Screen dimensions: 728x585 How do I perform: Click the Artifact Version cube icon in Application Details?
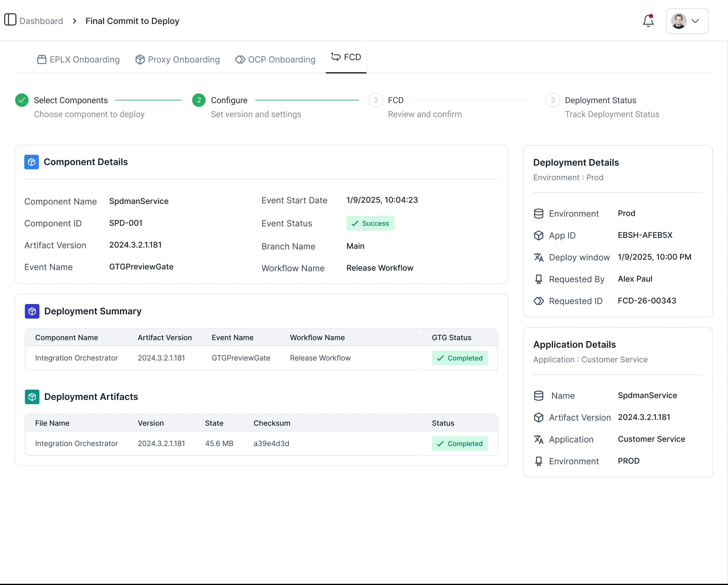point(539,418)
